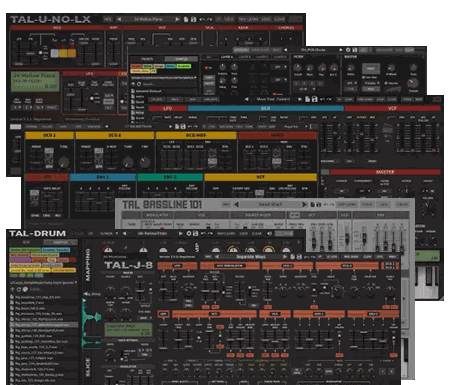450x385 pixels.
Task: Turn the OSC 1 TUNE knob
Action: pyautogui.click(x=63, y=163)
